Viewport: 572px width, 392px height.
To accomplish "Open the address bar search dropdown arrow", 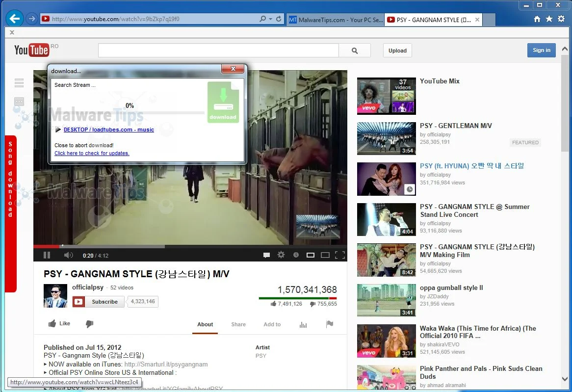I will [x=270, y=19].
